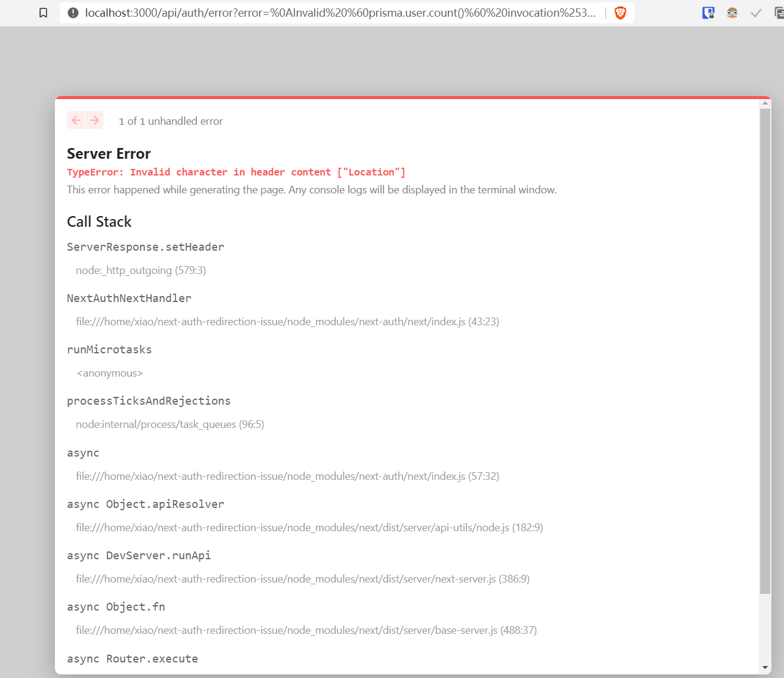Click the previous error left arrow
784x678 pixels.
coord(76,120)
